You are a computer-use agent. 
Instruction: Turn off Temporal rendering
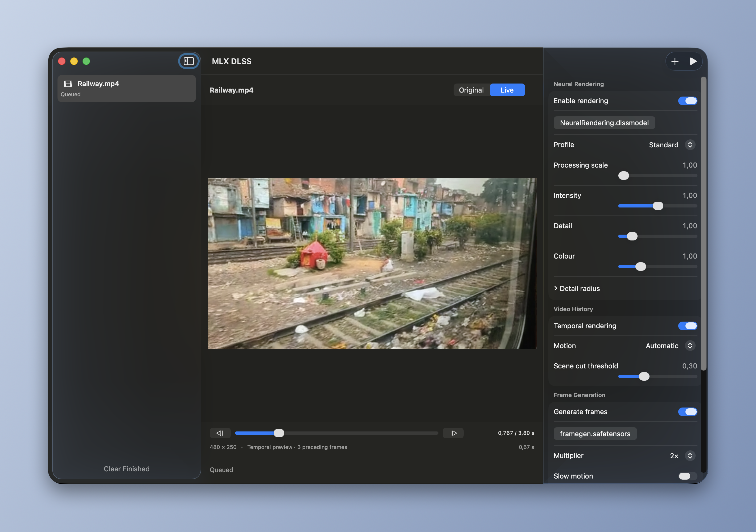(688, 326)
